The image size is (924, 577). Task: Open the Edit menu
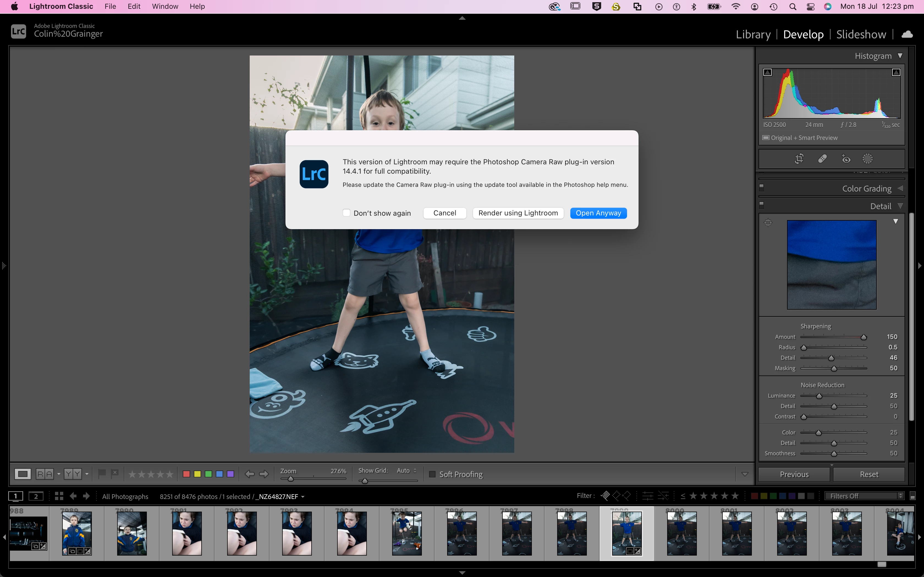click(x=134, y=7)
